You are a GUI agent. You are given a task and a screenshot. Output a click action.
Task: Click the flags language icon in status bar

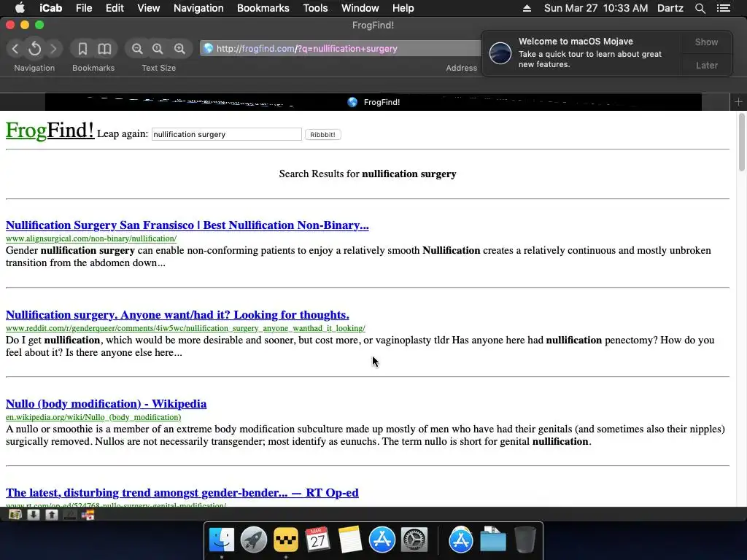coord(88,515)
